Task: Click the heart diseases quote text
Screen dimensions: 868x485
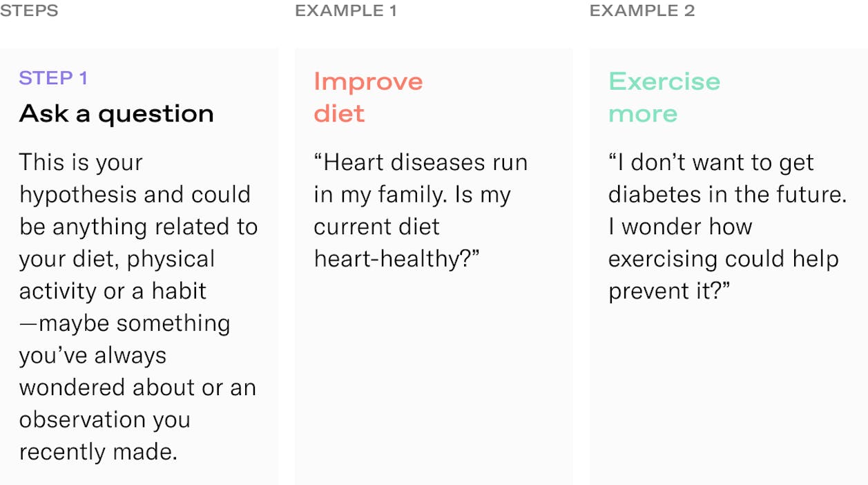Action: coord(421,211)
